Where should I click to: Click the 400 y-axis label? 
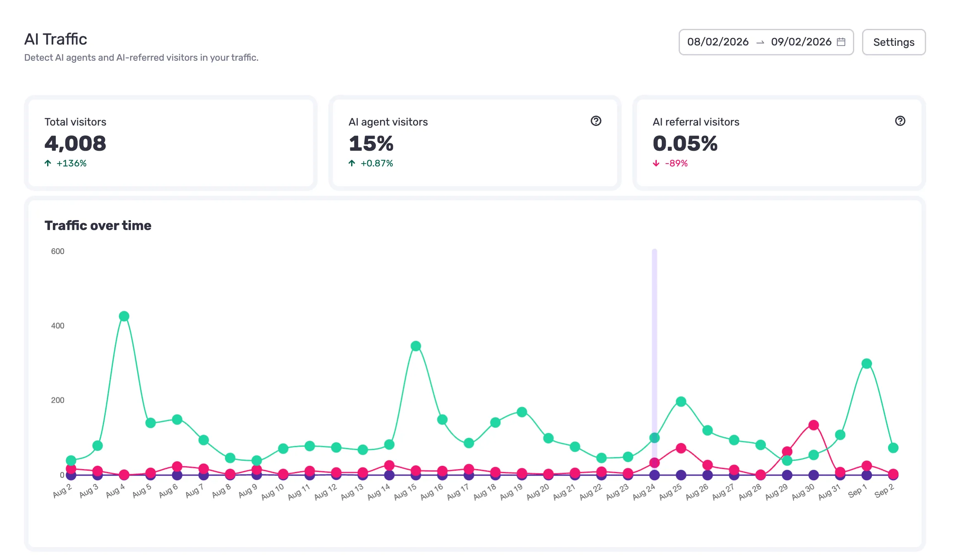tap(58, 326)
